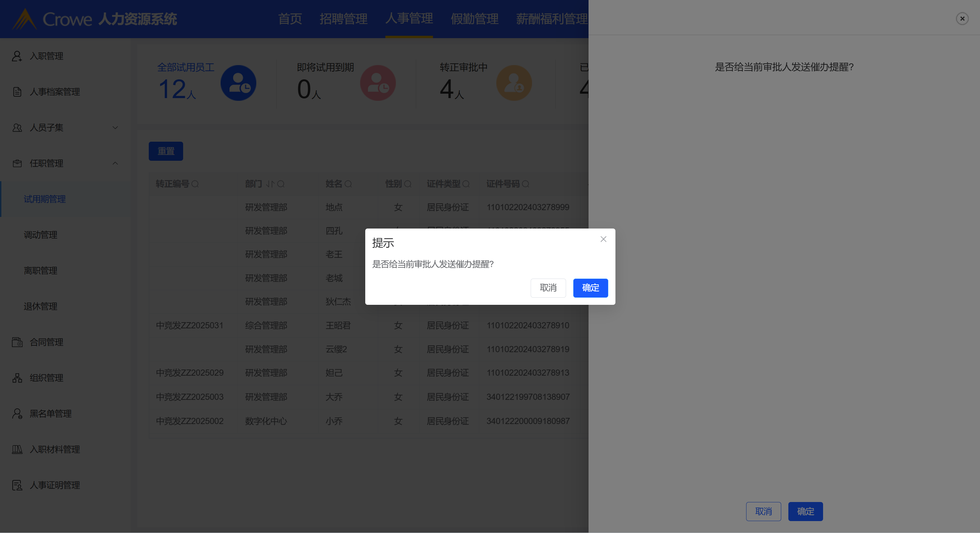Click the 组织管理 hierarchy icon
This screenshot has width=980, height=533.
17,378
